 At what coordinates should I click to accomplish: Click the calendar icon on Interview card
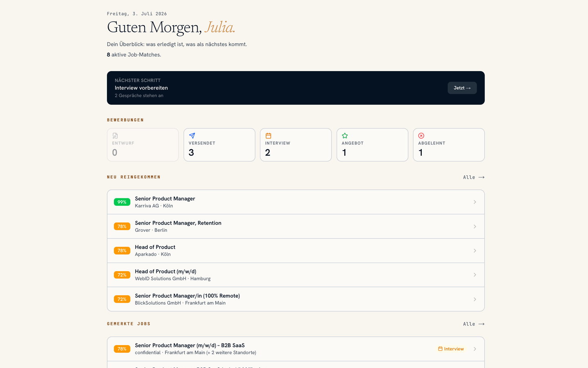tap(268, 136)
